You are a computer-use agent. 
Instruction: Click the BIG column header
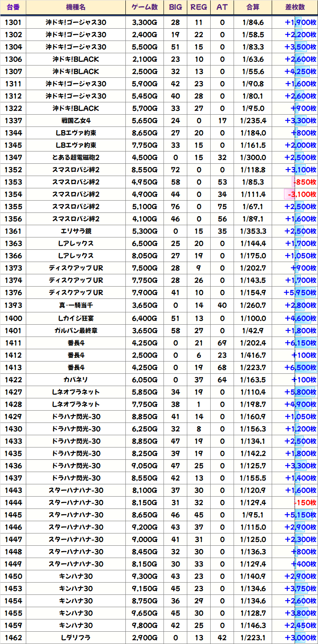point(175,7)
